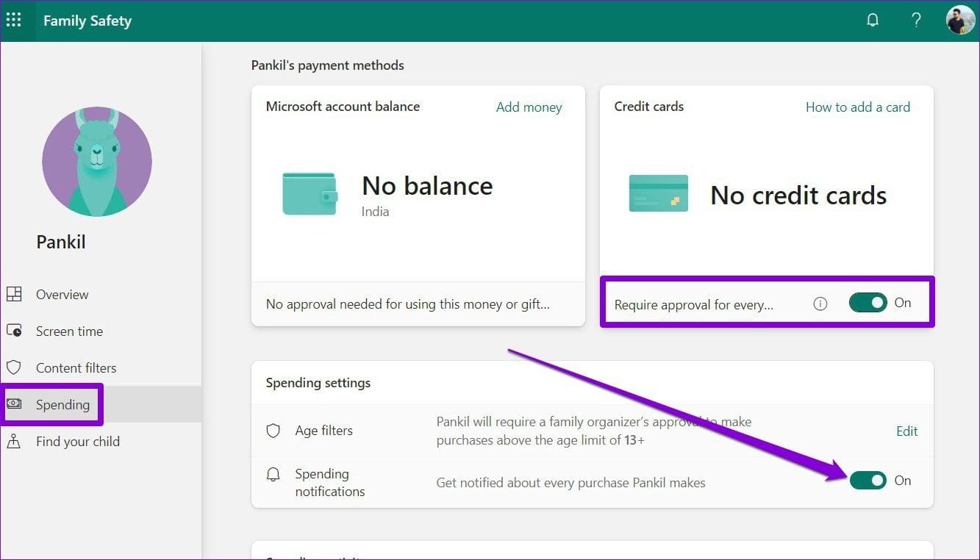Click Microsoft account balance title
This screenshot has height=560, width=980.
pos(343,107)
